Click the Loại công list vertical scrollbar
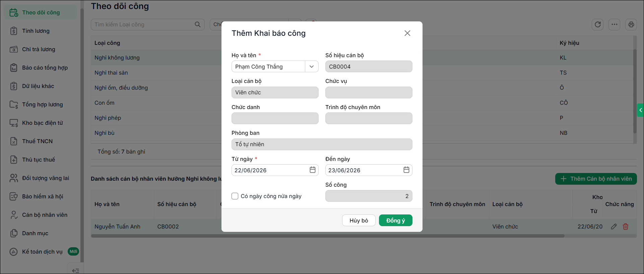 [635, 91]
